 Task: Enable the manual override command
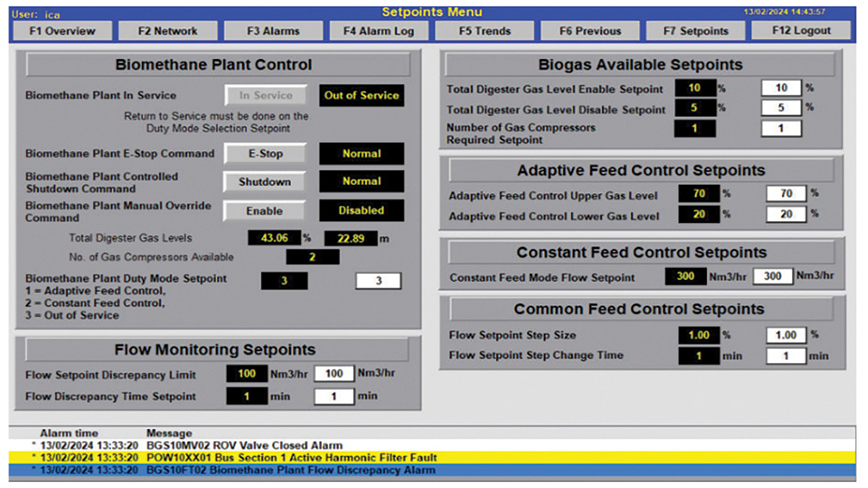(x=265, y=210)
